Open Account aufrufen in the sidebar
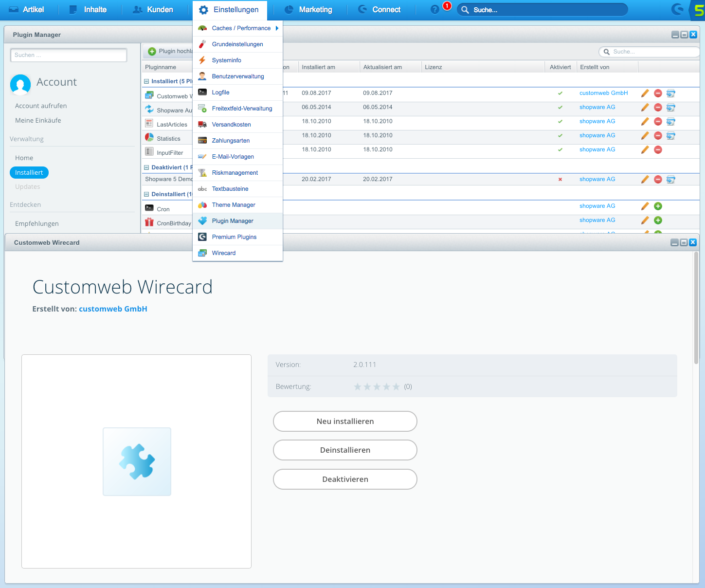 click(41, 106)
